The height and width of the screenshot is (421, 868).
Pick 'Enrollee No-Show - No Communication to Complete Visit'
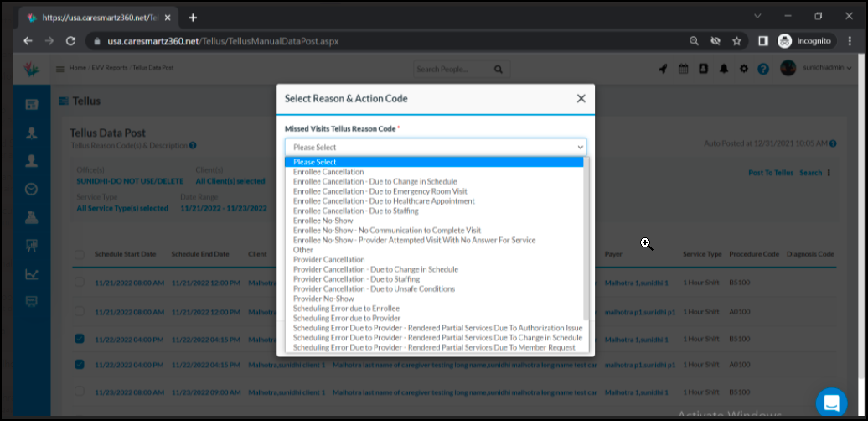tap(387, 230)
